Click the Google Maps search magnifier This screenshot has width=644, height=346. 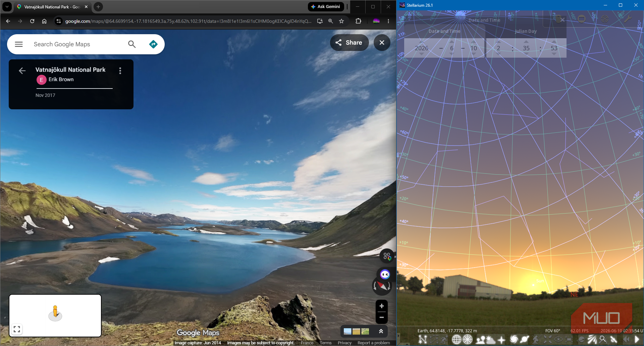tap(132, 44)
